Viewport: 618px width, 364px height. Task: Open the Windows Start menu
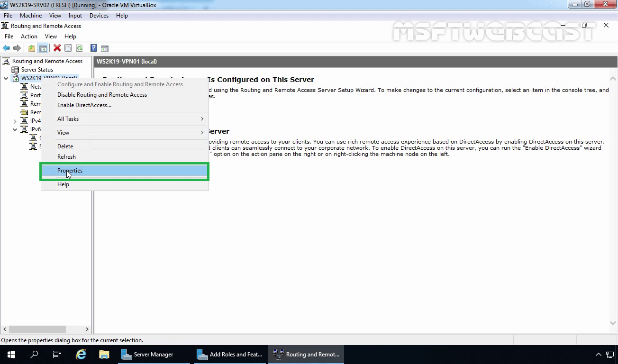pos(11,355)
